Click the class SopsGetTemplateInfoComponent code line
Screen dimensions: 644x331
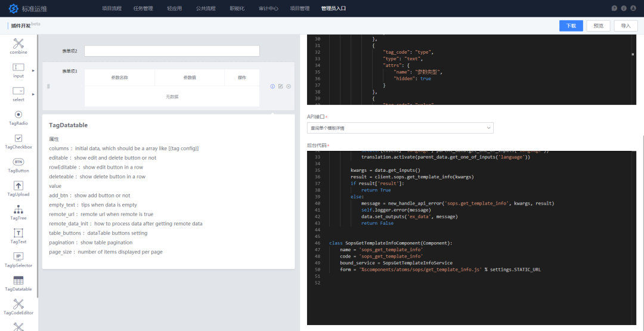pyautogui.click(x=391, y=243)
